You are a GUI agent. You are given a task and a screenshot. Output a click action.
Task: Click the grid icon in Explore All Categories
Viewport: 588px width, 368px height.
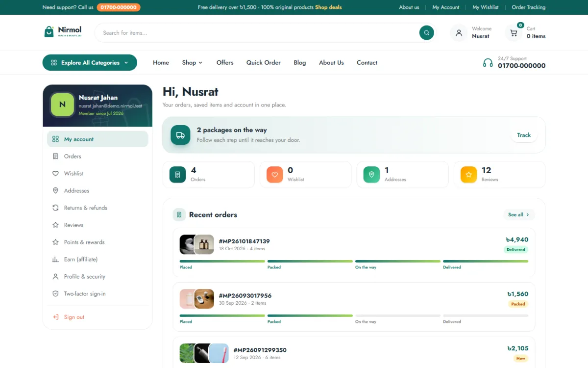click(x=53, y=63)
